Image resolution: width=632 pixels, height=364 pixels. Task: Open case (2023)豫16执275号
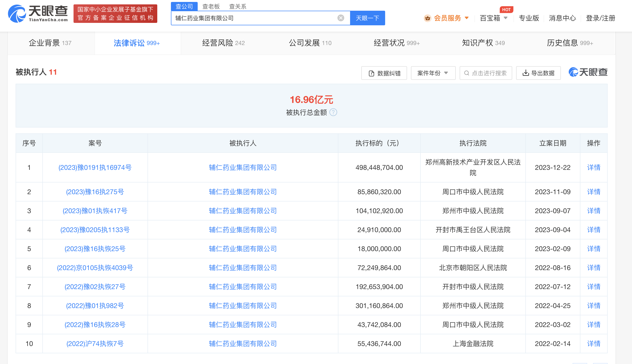[x=95, y=192]
